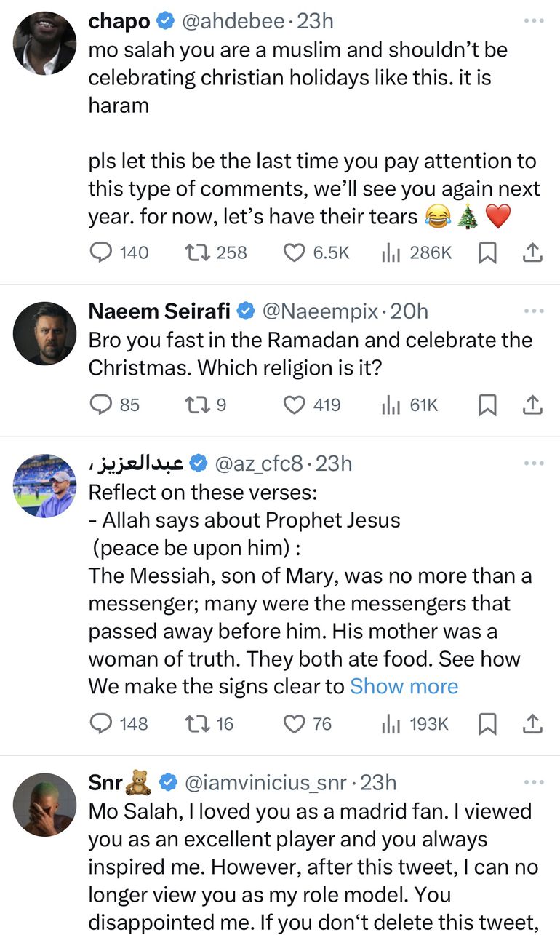Share Naeem Seirafi's tweet
Viewport: 560px width, 935px height.
tap(532, 405)
